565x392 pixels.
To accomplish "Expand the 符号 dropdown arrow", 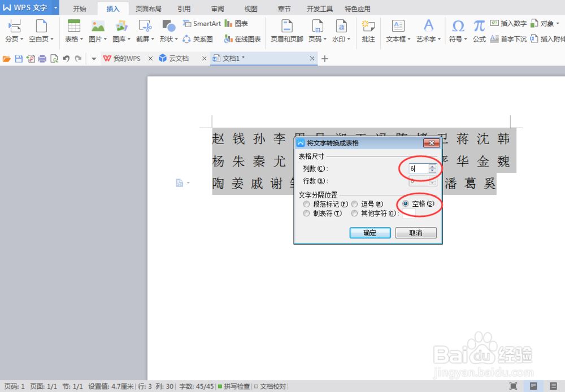I will pyautogui.click(x=466, y=40).
